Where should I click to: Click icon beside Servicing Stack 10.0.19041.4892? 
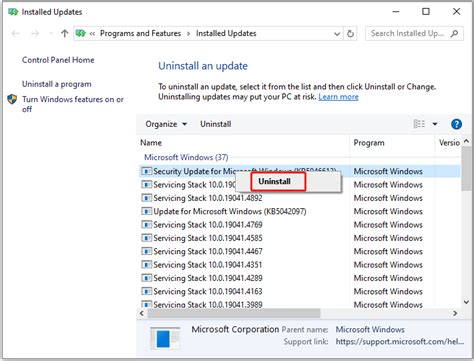(x=146, y=198)
